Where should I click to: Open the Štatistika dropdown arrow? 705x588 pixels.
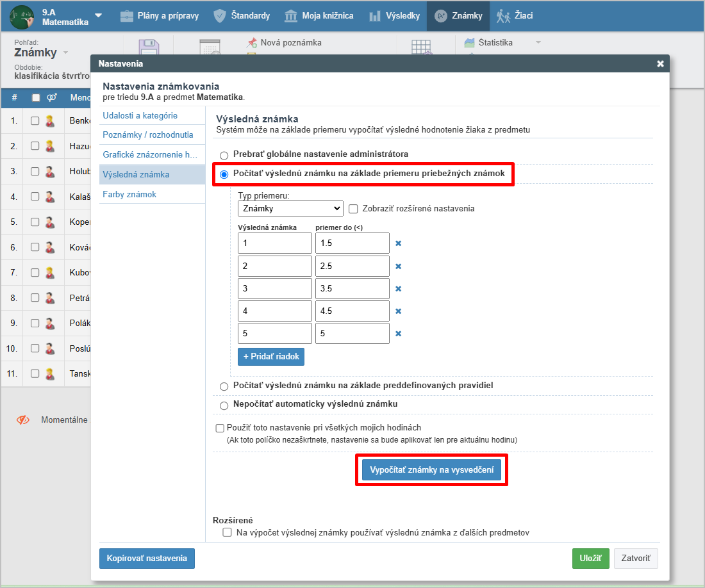tap(538, 43)
